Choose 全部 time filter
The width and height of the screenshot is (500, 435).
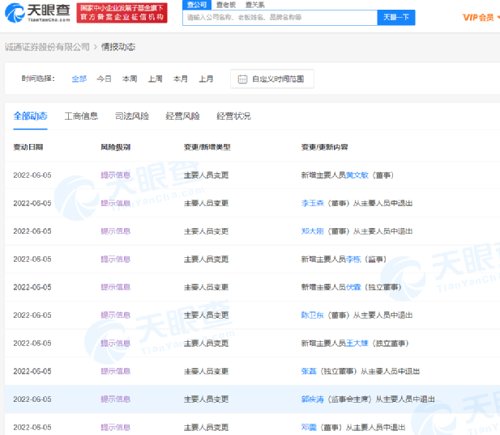coord(79,79)
